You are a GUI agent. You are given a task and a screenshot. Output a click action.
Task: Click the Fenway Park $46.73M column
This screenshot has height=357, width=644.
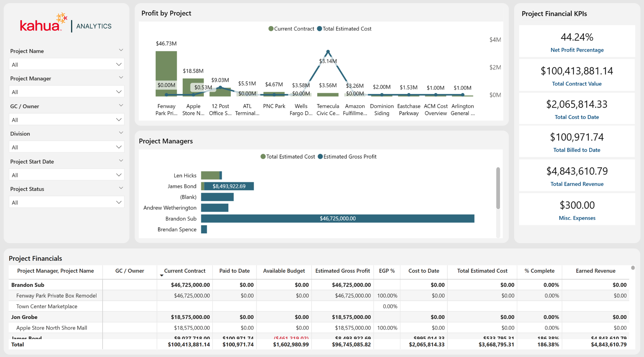tap(166, 74)
